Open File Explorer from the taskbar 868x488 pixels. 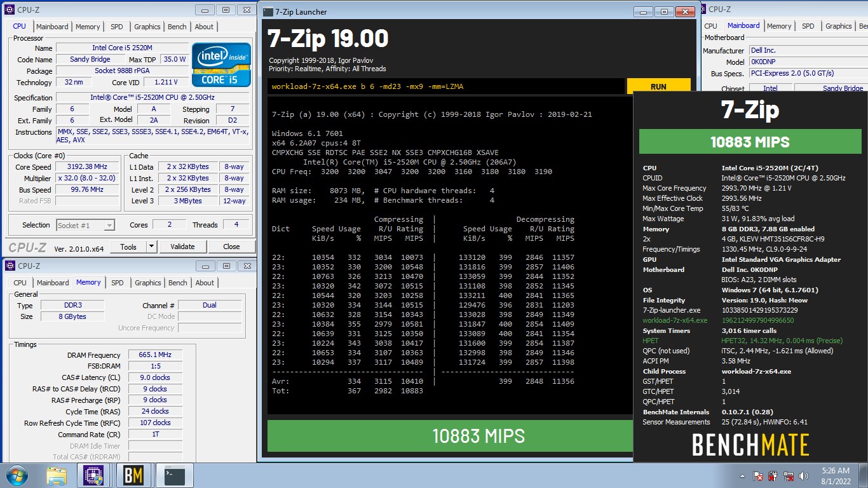(x=57, y=476)
